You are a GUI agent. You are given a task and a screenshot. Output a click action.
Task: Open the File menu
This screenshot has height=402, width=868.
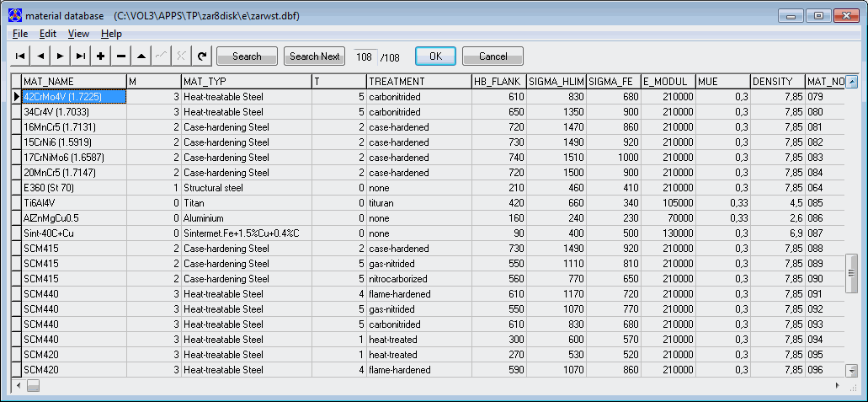coord(21,34)
